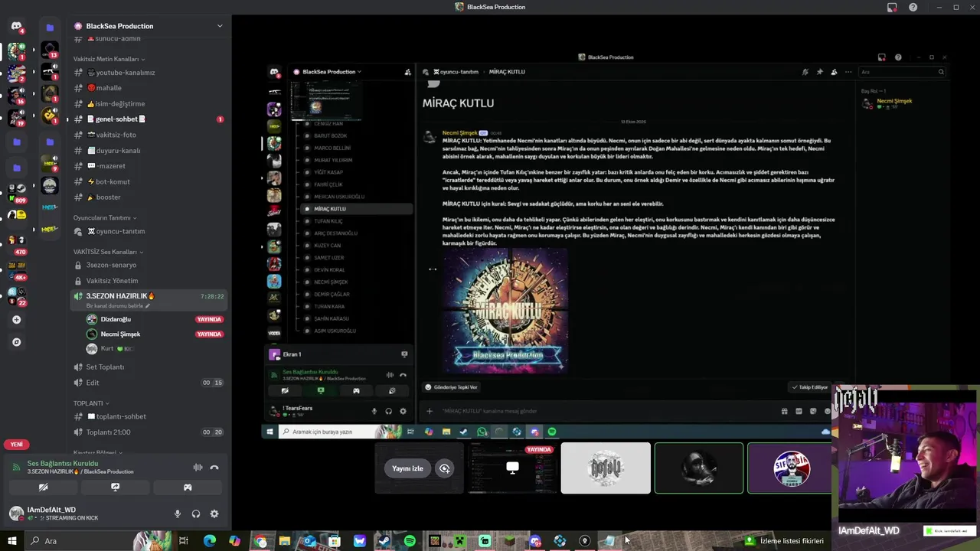Toggle deafen in streamed Discord's TearsFears panel
Viewport: 980px width, 551px height.
point(388,411)
